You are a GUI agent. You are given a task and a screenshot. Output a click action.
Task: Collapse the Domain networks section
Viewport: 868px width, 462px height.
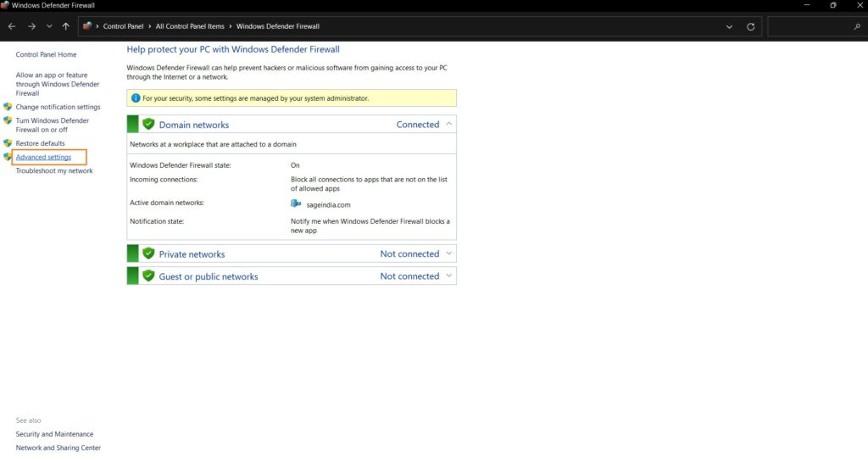click(449, 124)
